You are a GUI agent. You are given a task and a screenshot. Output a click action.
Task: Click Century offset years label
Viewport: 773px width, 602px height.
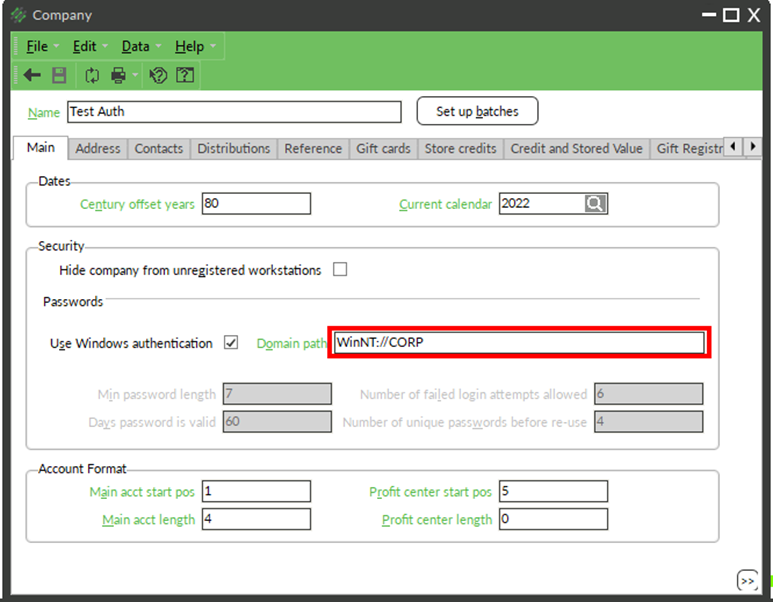[x=138, y=204]
